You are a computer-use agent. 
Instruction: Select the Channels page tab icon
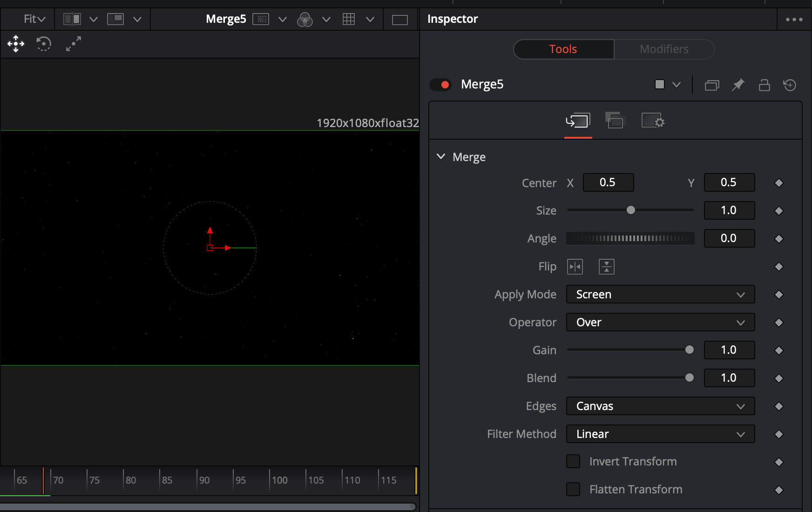615,121
